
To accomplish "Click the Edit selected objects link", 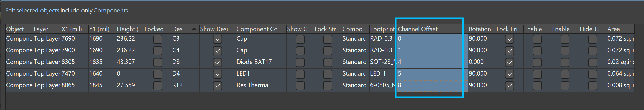I will pyautogui.click(x=32, y=11).
